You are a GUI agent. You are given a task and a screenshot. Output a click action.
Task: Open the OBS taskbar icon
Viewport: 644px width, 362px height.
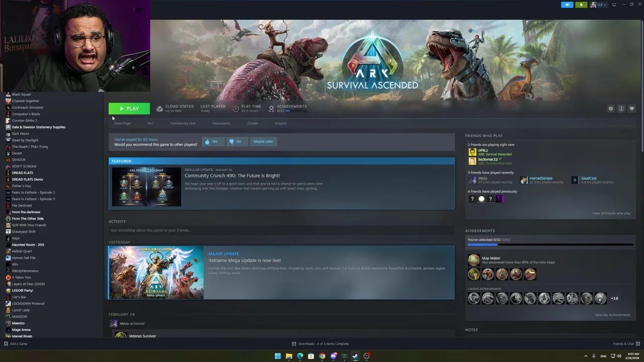pyautogui.click(x=366, y=356)
